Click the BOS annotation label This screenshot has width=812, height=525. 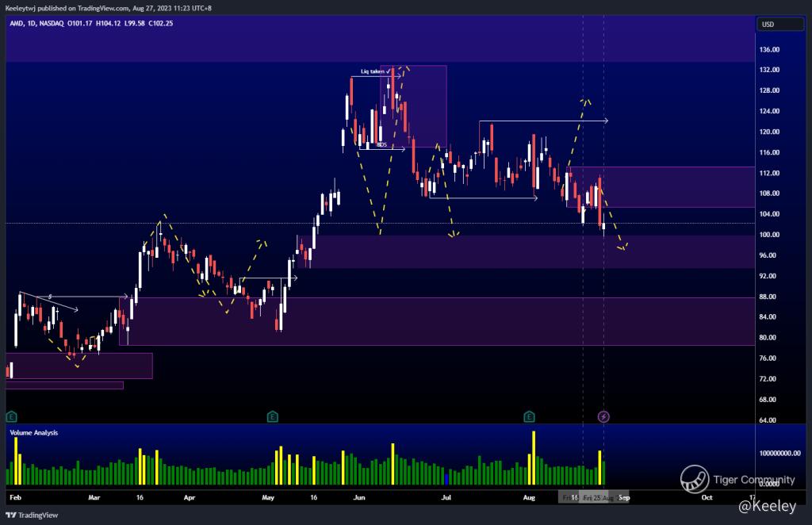[381, 145]
